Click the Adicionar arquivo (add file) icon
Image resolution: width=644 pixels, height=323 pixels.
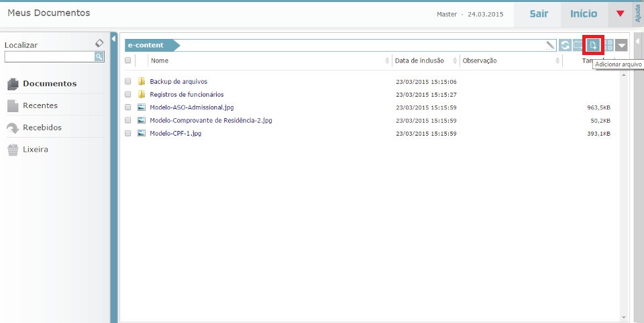click(592, 45)
